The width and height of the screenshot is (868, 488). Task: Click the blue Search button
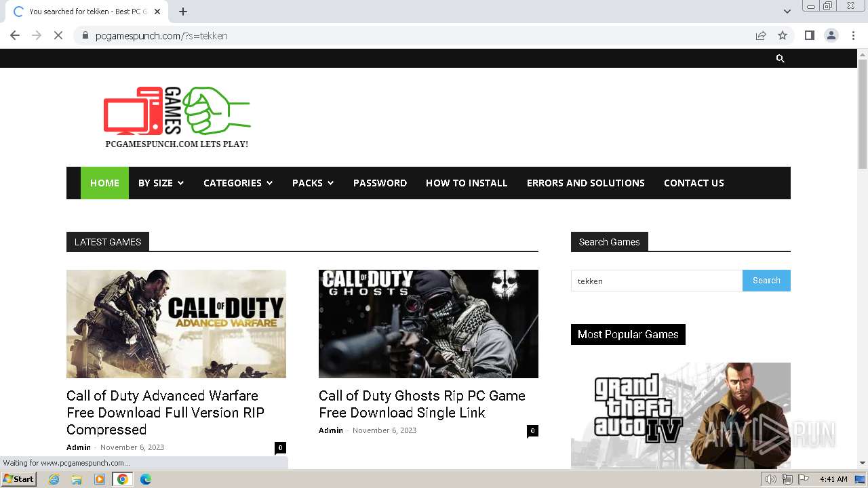pyautogui.click(x=766, y=281)
